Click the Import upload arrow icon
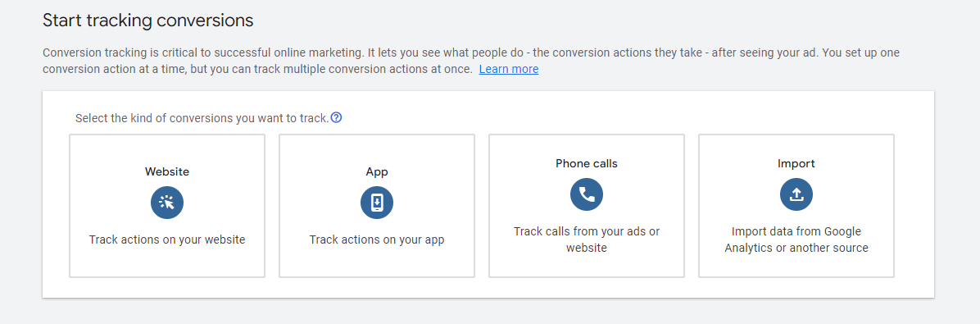The width and height of the screenshot is (980, 324). pos(796,194)
